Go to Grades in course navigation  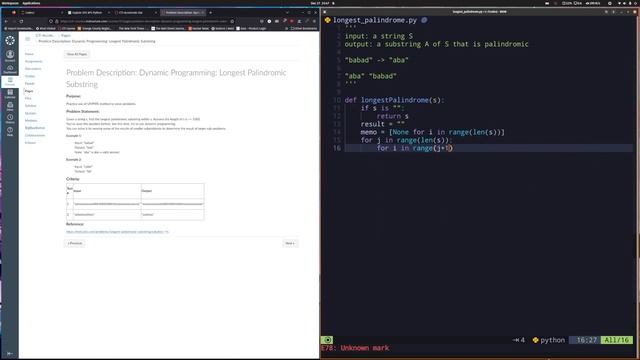click(x=30, y=76)
